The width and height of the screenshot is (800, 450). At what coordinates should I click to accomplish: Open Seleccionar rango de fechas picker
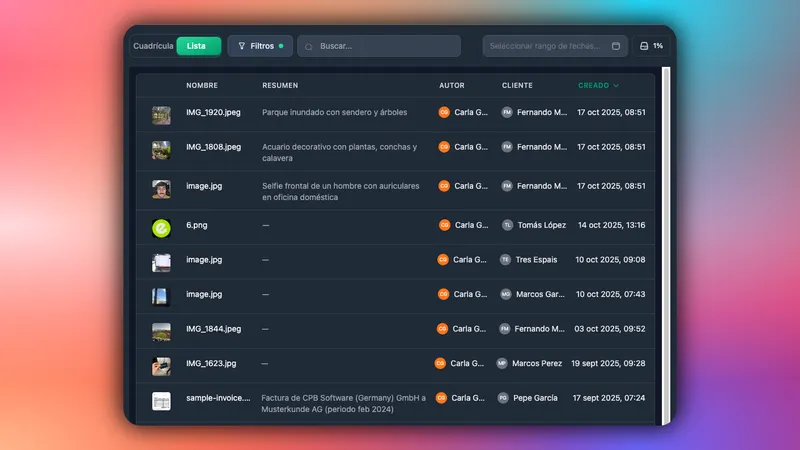tap(555, 46)
